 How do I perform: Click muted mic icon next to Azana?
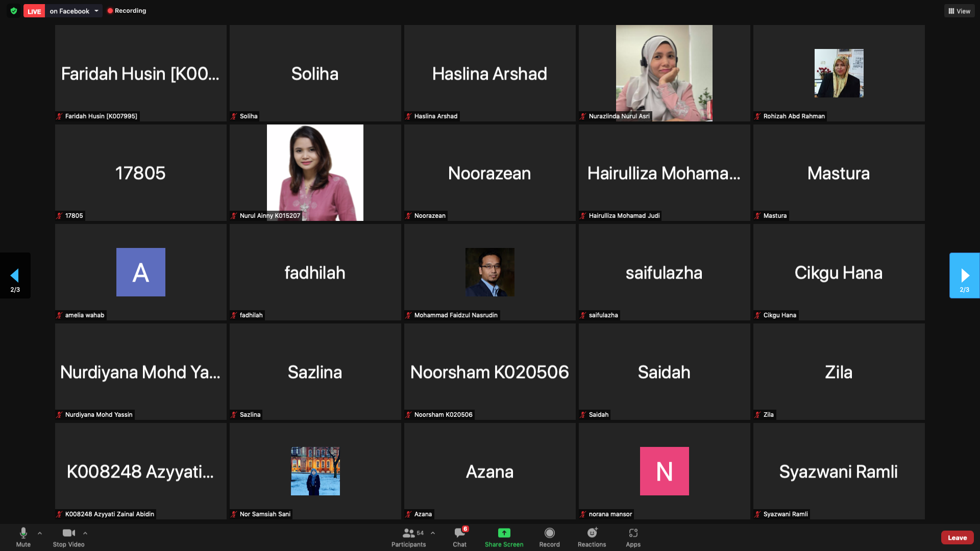click(408, 514)
